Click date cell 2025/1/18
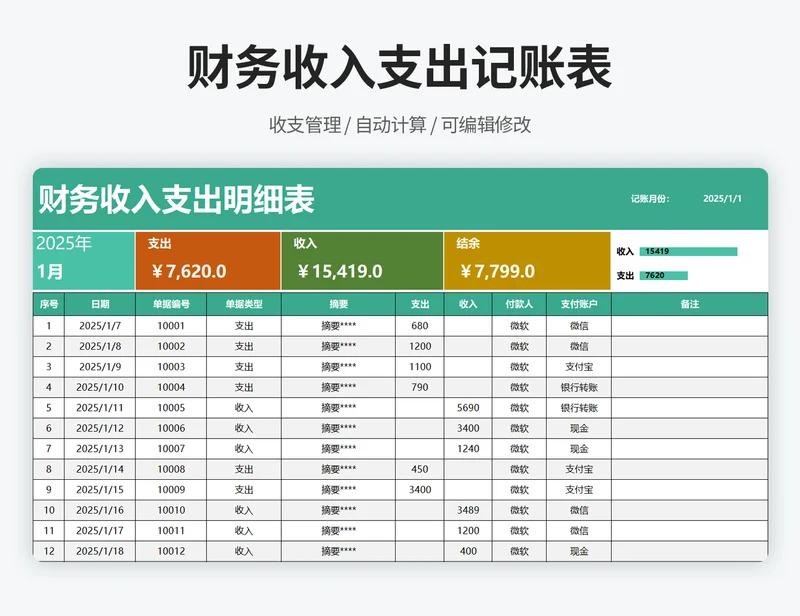The height and width of the screenshot is (616, 800). pos(100,551)
